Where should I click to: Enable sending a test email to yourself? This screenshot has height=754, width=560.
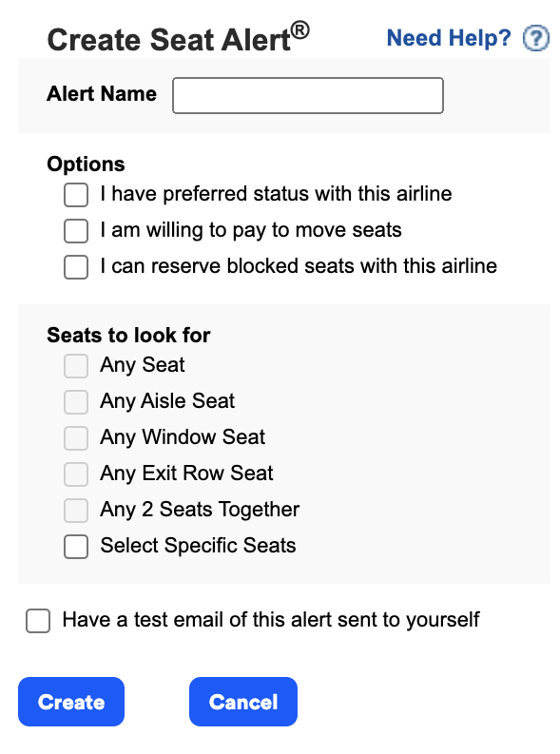38,621
